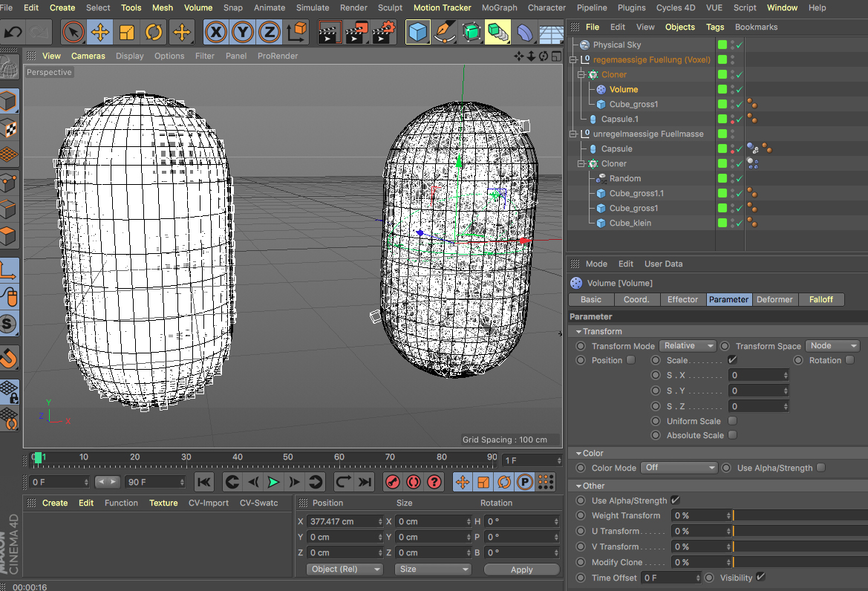The width and height of the screenshot is (868, 591).
Task: Disable the Use Alpha/Strength checkbox under Other
Action: (x=675, y=500)
